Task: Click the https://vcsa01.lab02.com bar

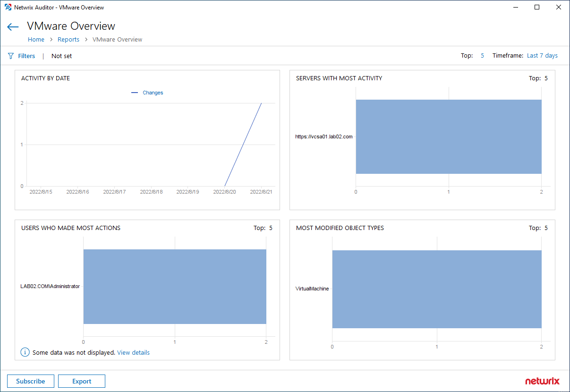Action: [449, 136]
